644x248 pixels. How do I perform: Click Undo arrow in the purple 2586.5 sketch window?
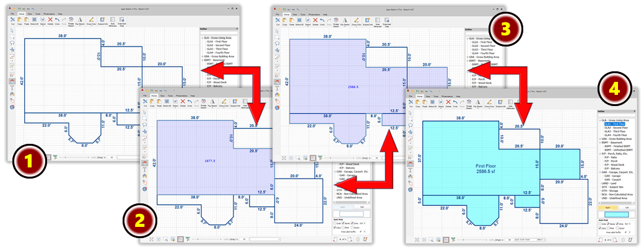[x=322, y=21]
